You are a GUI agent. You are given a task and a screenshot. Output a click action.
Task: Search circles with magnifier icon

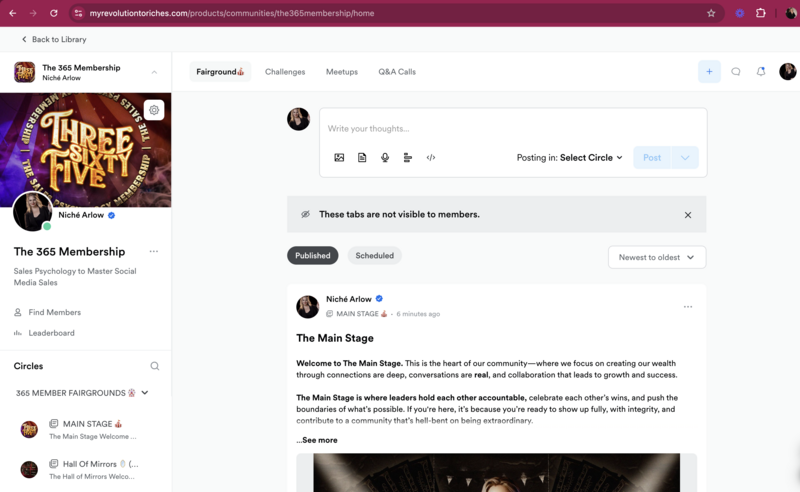click(155, 366)
